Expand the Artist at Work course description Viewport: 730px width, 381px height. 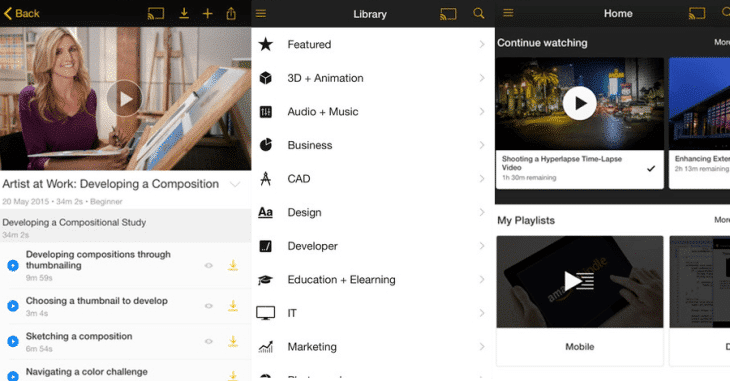[235, 184]
